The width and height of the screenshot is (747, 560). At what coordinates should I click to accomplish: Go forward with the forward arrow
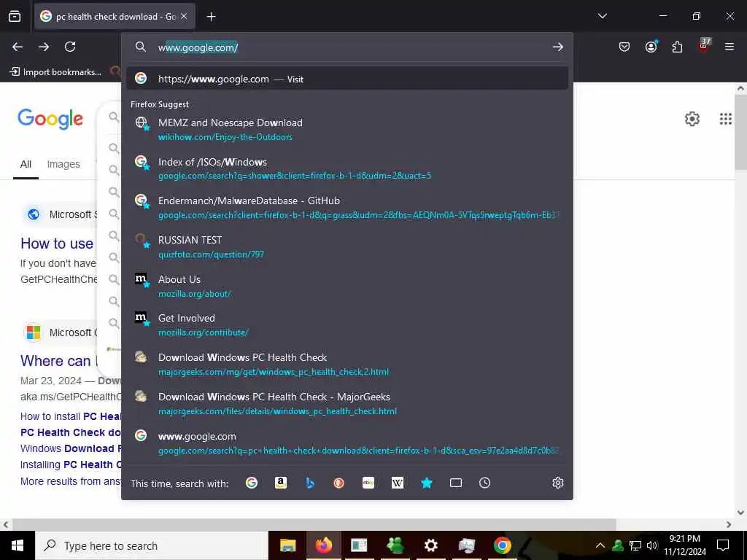click(44, 47)
